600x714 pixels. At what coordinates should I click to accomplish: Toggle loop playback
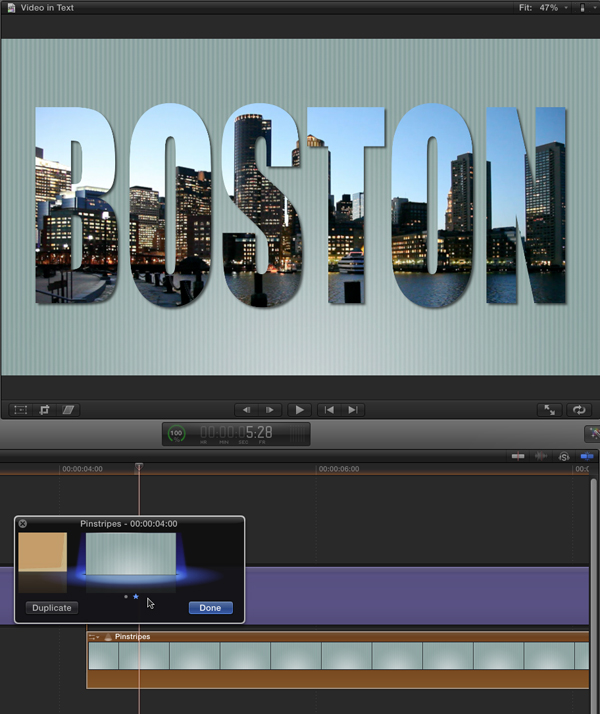pyautogui.click(x=579, y=410)
